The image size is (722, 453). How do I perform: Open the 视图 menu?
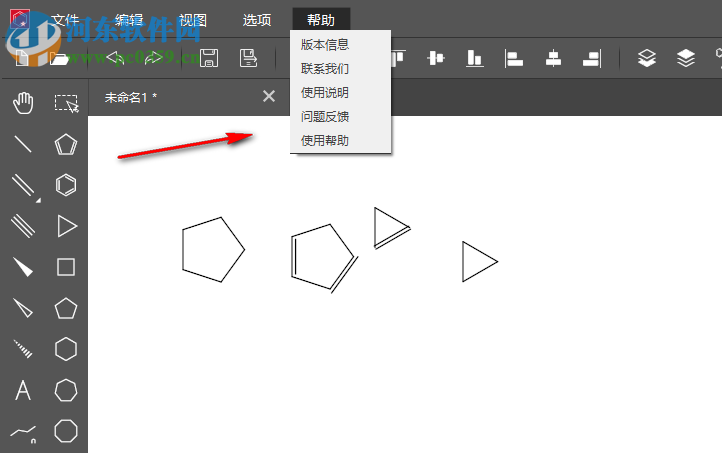(192, 20)
